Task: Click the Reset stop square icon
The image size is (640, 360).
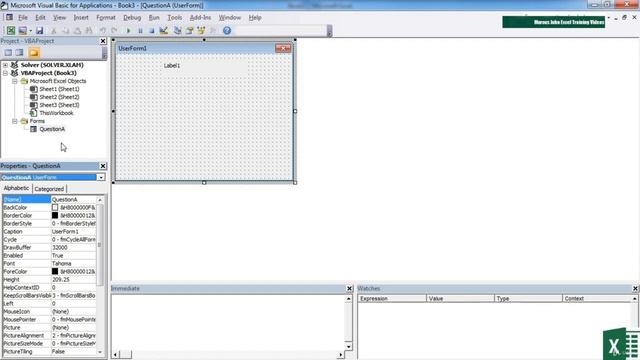Action: coord(152,31)
